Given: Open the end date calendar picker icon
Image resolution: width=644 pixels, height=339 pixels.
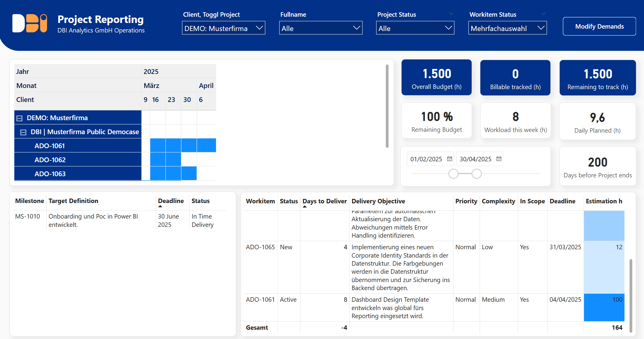Looking at the screenshot, I should (499, 159).
